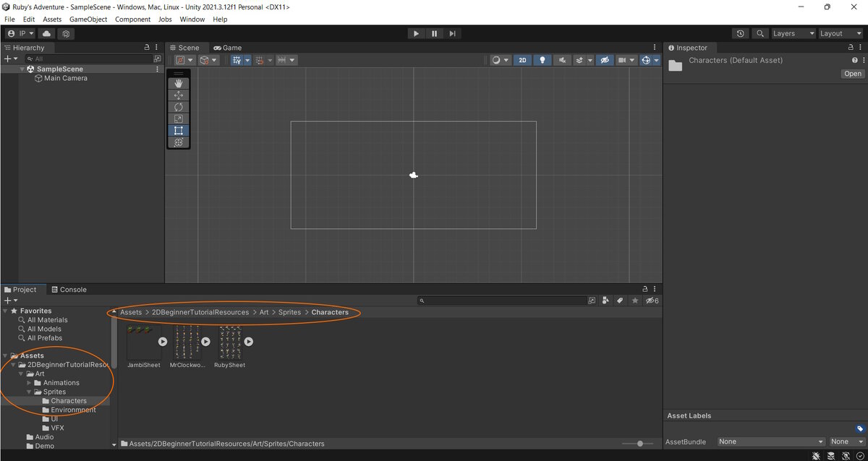The image size is (868, 461).
Task: Select Main Camera in Hierarchy
Action: pos(66,78)
